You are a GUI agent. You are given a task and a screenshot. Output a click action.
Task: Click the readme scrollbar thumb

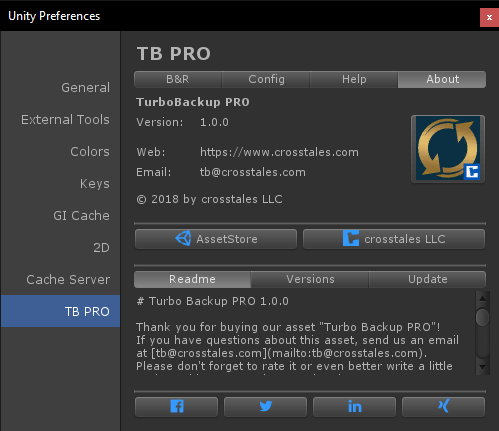pos(482,317)
